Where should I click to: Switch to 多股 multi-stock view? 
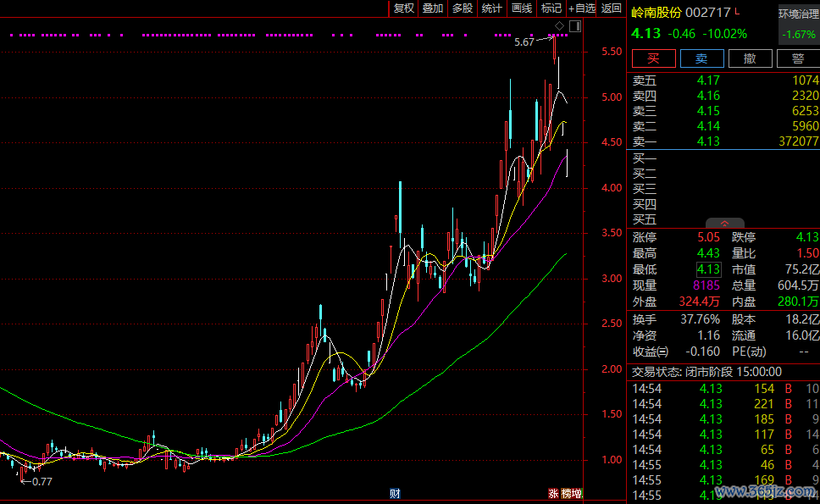[x=462, y=8]
